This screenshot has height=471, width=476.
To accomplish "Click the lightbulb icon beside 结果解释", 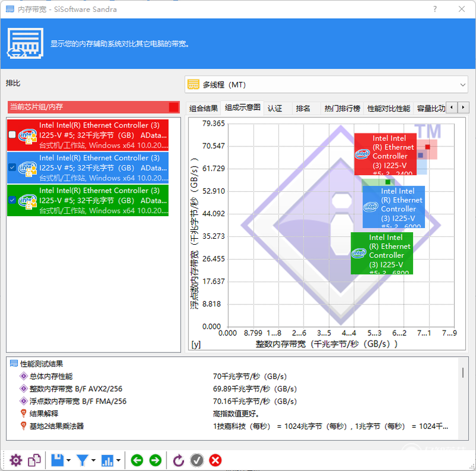I will pos(23,414).
